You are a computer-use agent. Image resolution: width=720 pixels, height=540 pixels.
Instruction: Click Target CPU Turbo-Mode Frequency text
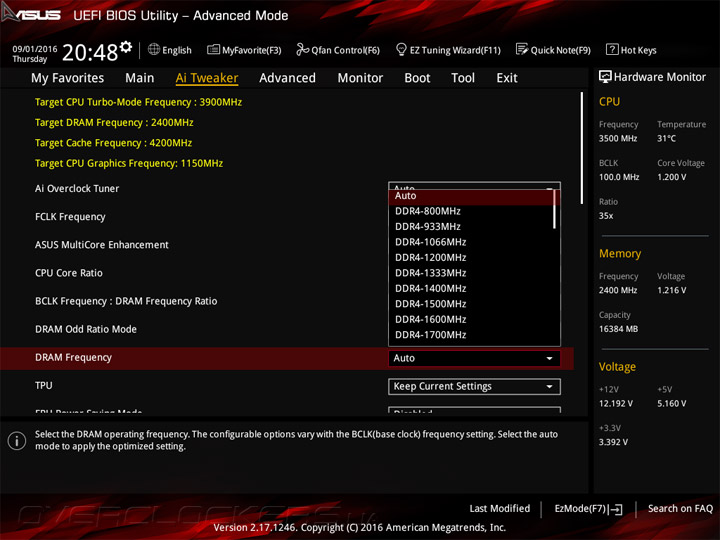coord(138,102)
